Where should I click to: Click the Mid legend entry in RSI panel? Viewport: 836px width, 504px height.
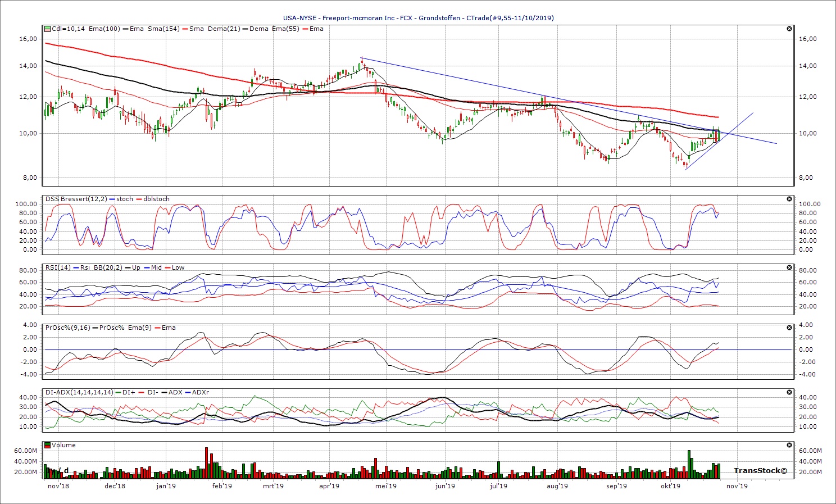(153, 267)
